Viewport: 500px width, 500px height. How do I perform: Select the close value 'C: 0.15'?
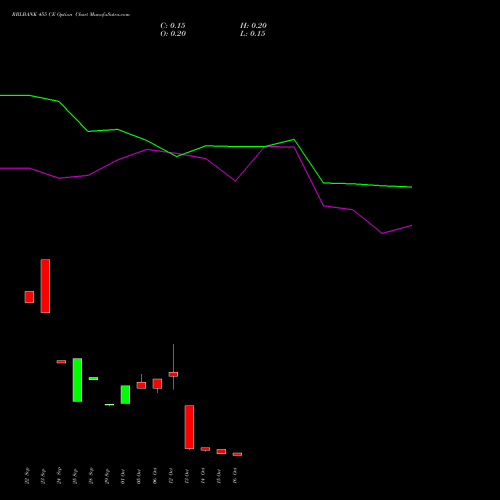173,26
